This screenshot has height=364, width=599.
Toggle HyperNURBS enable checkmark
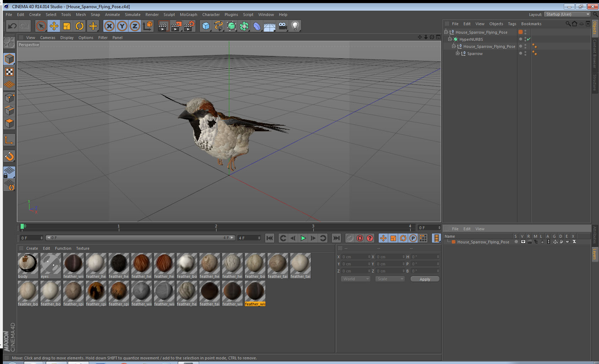(529, 39)
